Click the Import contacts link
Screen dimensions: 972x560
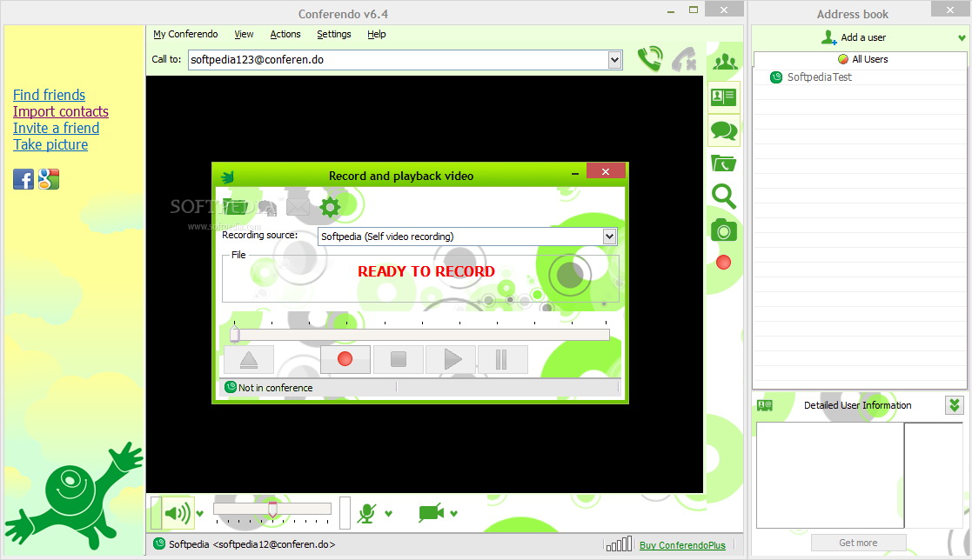[61, 111]
